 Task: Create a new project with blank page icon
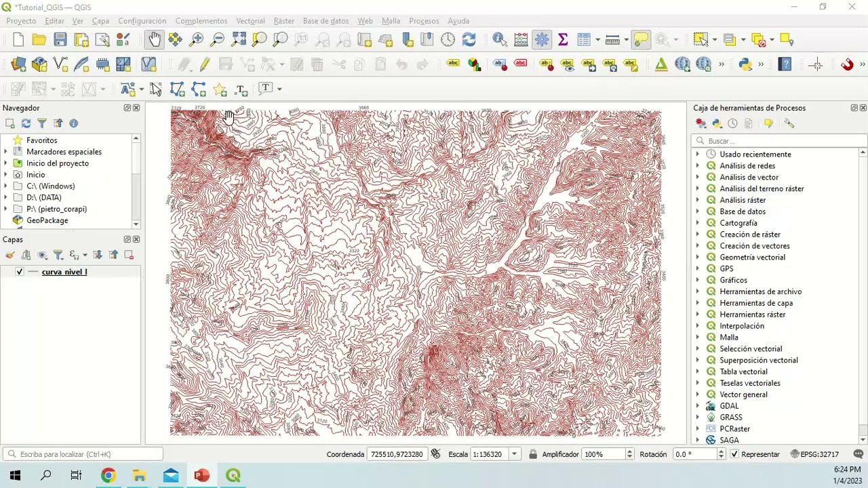click(18, 40)
